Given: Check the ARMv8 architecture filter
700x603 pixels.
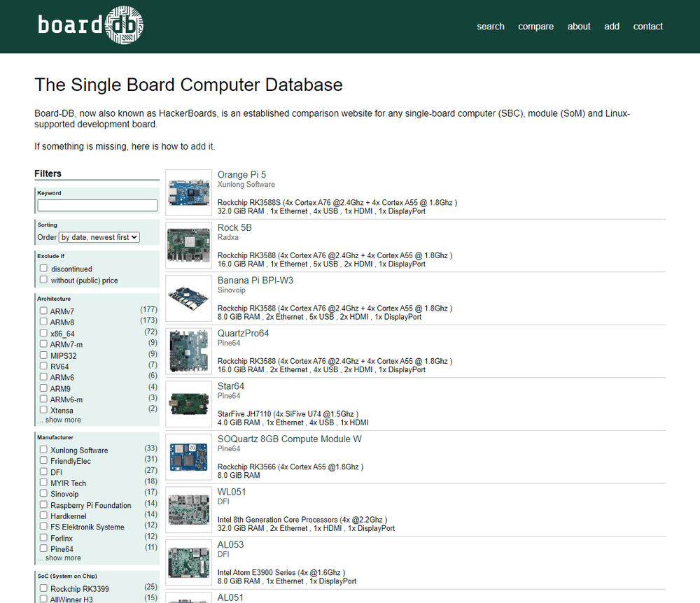Looking at the screenshot, I should click(x=43, y=322).
